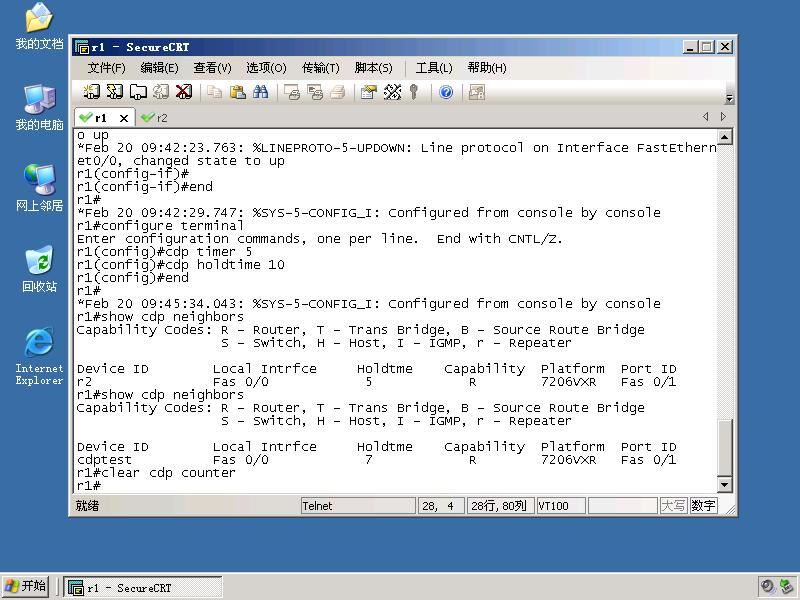Click the last toolbar lock-screen icon
800x600 pixels.
tap(477, 92)
